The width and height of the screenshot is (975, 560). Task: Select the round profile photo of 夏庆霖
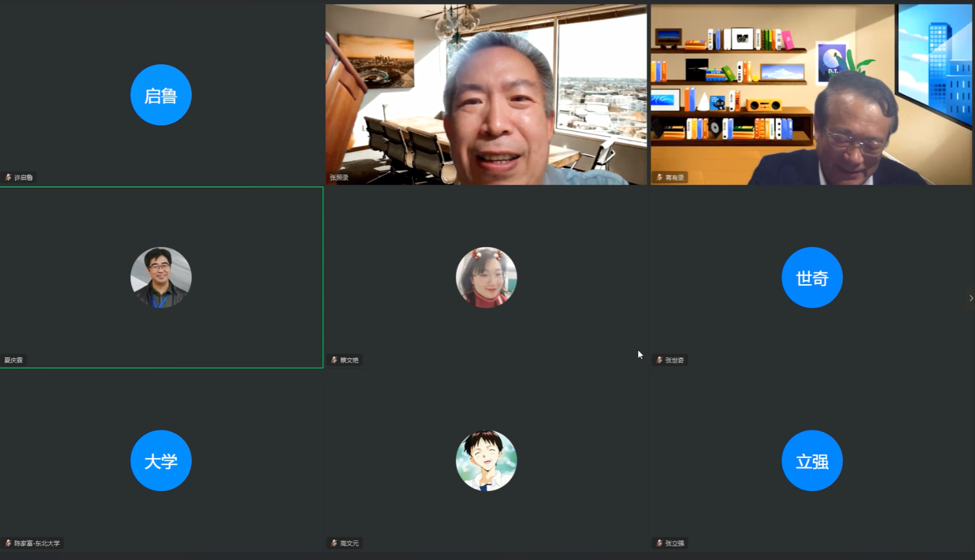pyautogui.click(x=161, y=278)
